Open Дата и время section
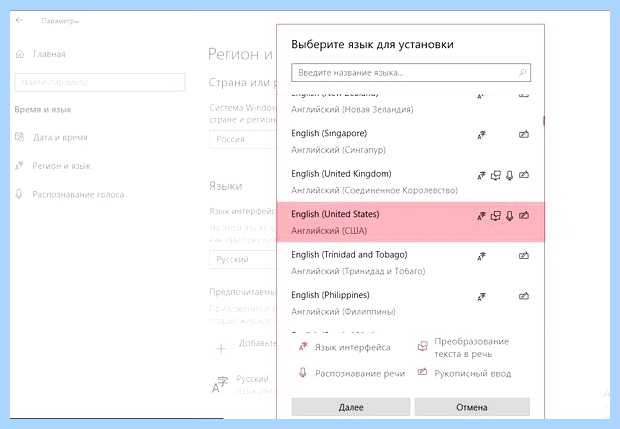 coord(60,138)
